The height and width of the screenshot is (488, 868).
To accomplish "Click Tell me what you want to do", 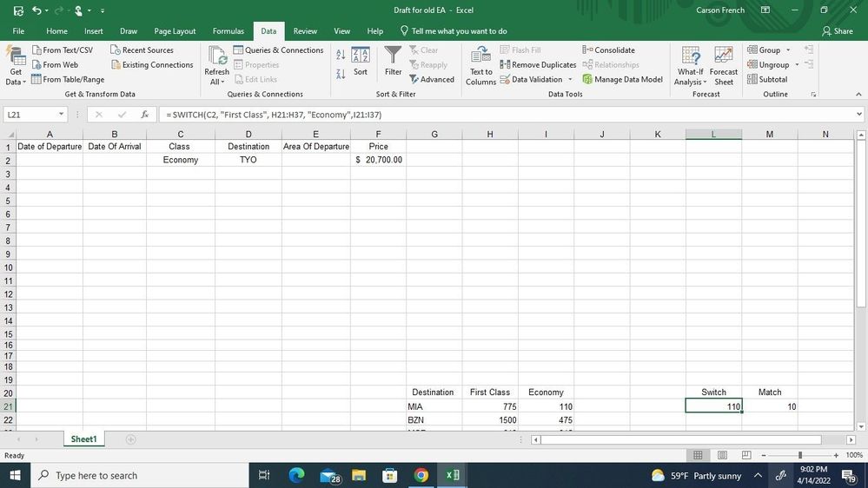I will click(454, 31).
